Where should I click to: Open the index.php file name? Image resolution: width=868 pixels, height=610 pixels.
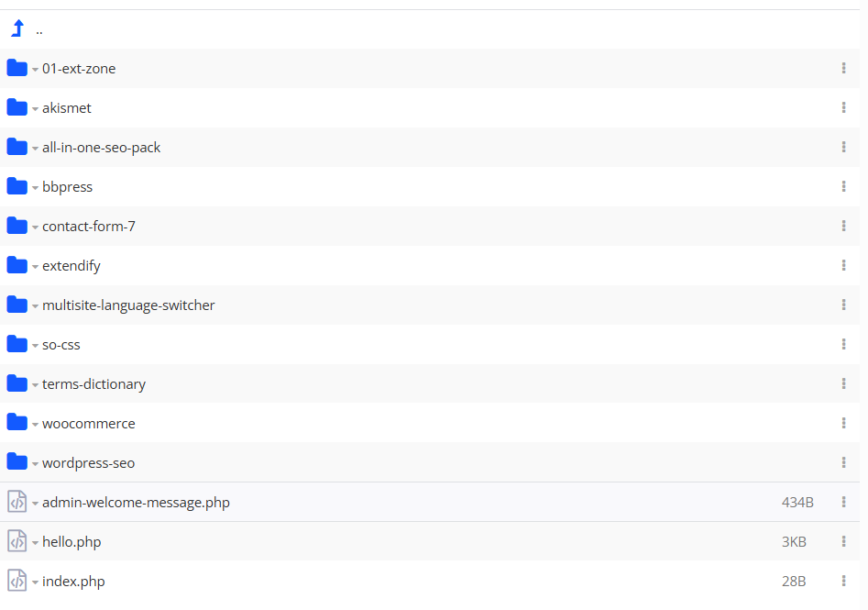tap(73, 581)
